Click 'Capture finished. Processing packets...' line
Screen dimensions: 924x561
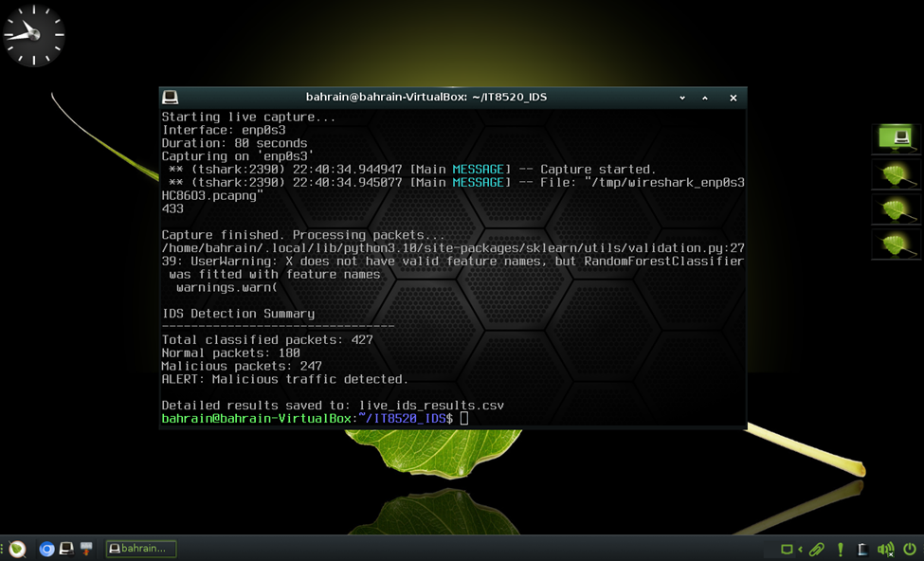coord(303,235)
